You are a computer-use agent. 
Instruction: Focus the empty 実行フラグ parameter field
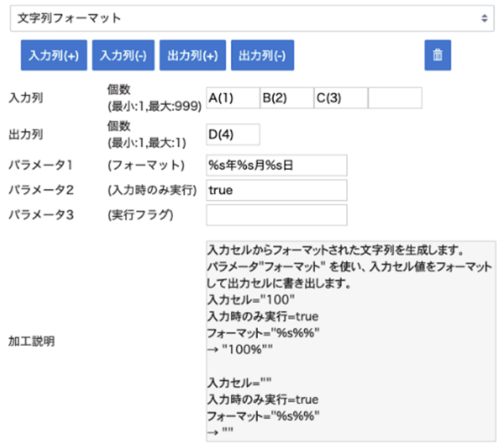[x=276, y=215]
